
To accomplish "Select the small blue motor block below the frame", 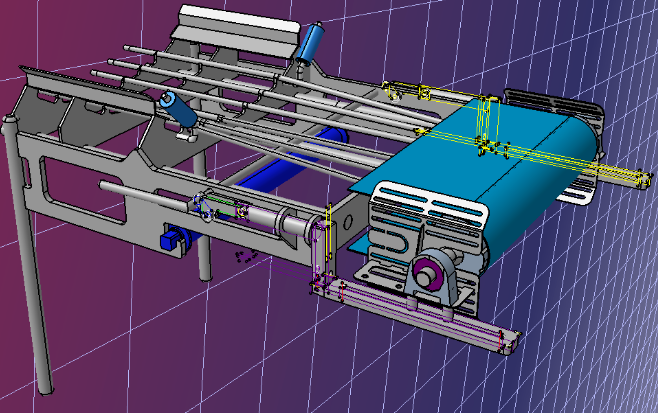I will click(169, 241).
